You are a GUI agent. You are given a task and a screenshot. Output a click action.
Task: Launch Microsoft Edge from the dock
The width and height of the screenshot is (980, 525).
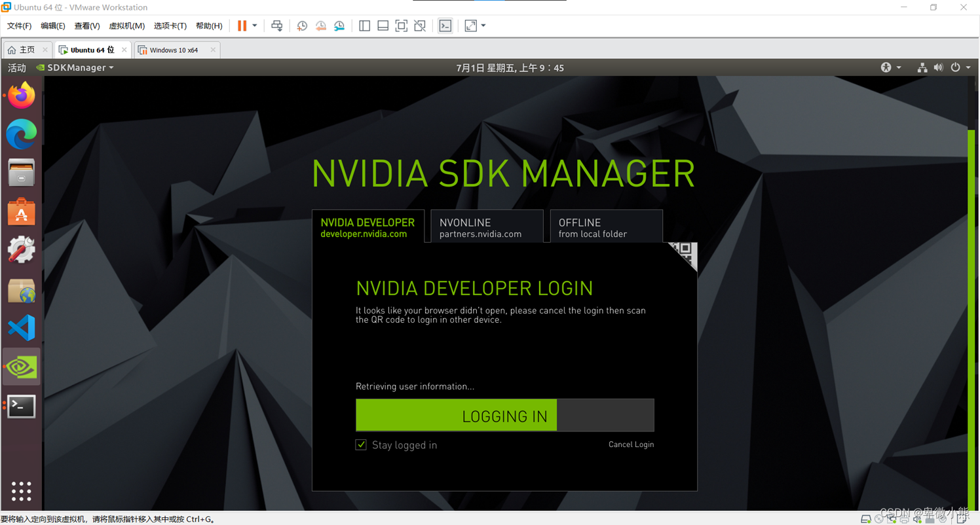click(22, 134)
